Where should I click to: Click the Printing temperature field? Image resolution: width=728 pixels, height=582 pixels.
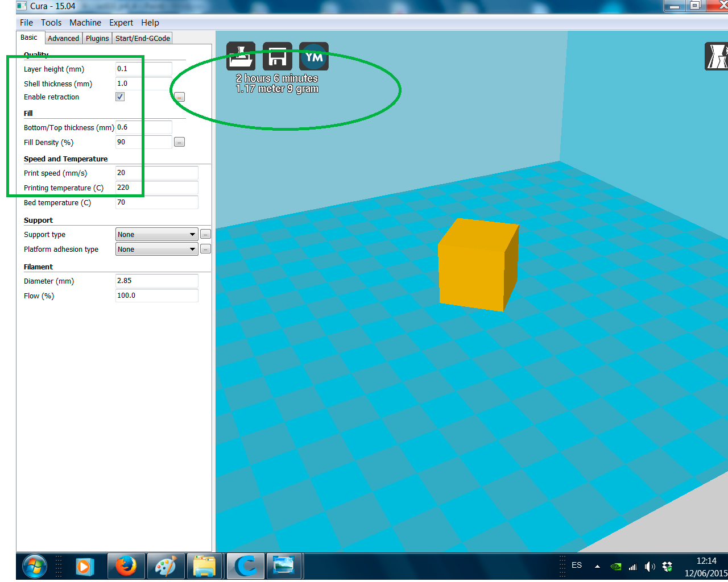(156, 188)
